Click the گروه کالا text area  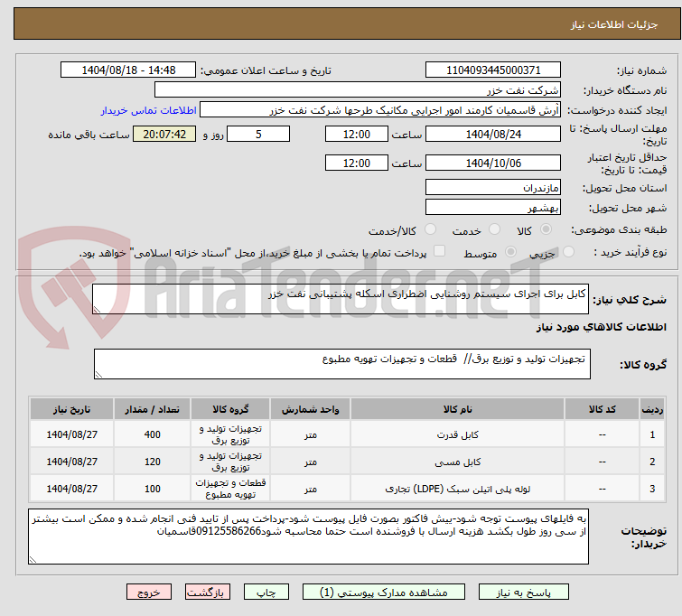341,364
